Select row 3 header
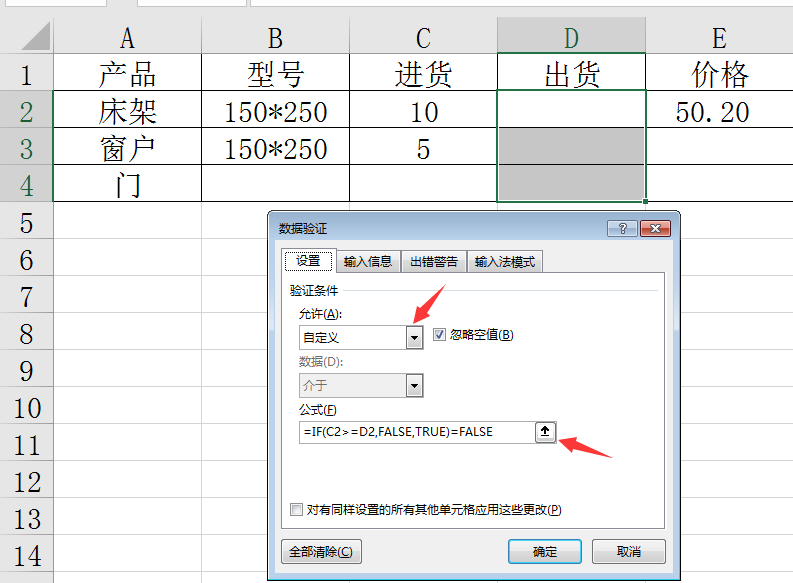 (26, 146)
